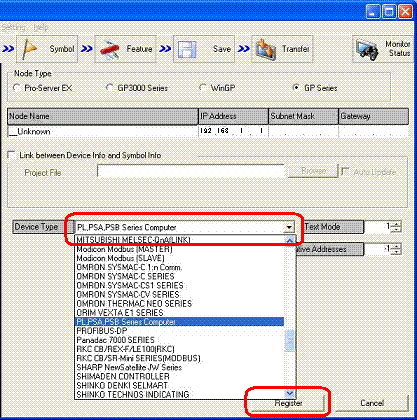
Task: Select SHIMADEN CONTROLLER entry
Action: [180, 376]
